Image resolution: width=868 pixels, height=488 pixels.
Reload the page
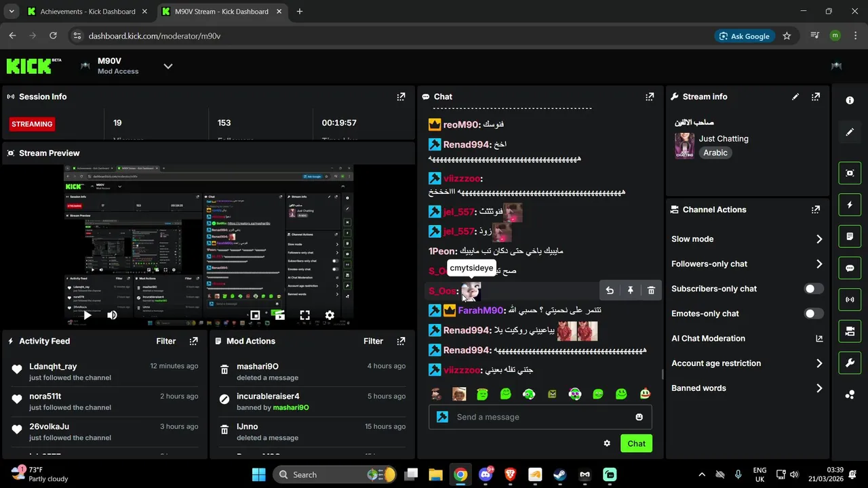pos(53,36)
